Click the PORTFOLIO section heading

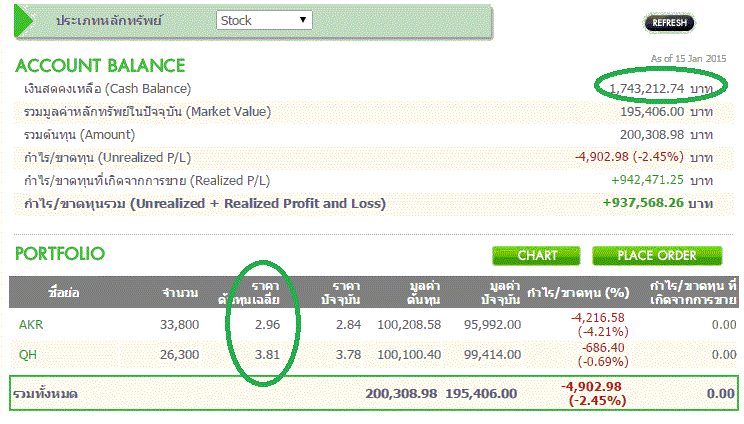[x=60, y=254]
